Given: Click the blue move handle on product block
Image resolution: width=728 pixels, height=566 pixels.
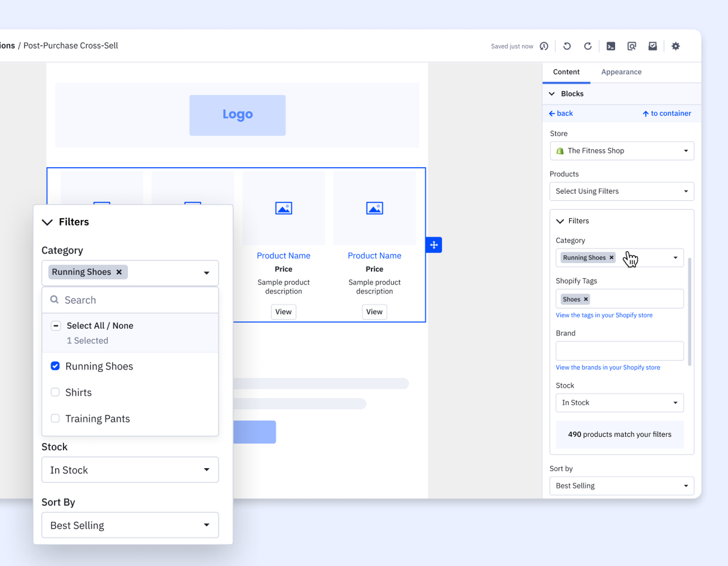Looking at the screenshot, I should 434,245.
